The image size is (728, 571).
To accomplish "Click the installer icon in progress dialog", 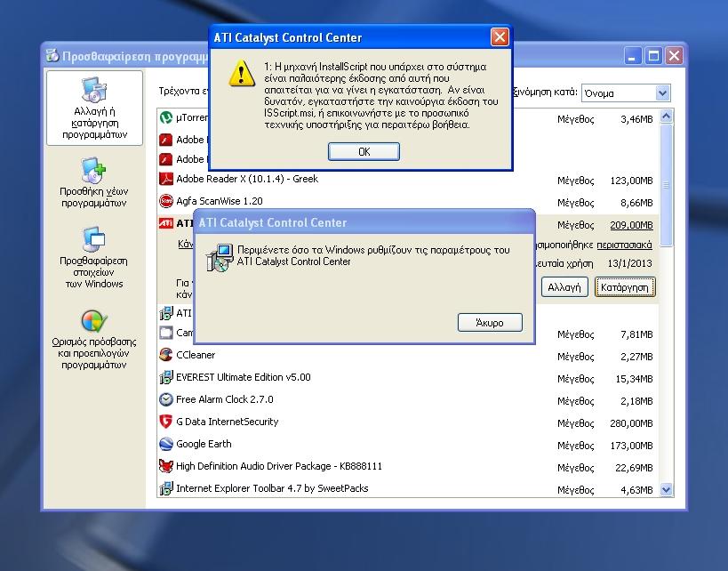I will click(x=220, y=257).
